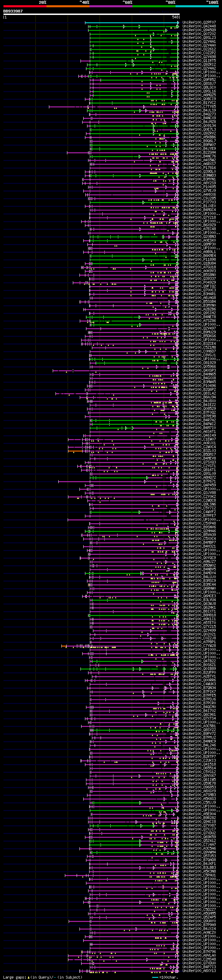Select the UniRef100_A8HQ72 label
Viewport: 222px width, 980px height.
pyautogui.click(x=199, y=477)
